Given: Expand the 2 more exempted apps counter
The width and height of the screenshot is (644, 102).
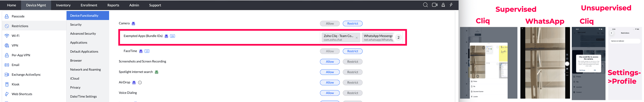Looking at the screenshot, I should [398, 38].
